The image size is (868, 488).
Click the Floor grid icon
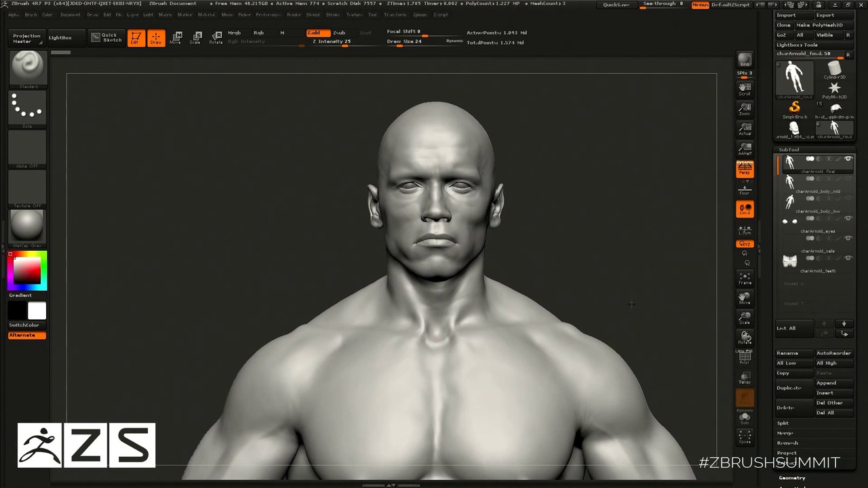coord(745,189)
